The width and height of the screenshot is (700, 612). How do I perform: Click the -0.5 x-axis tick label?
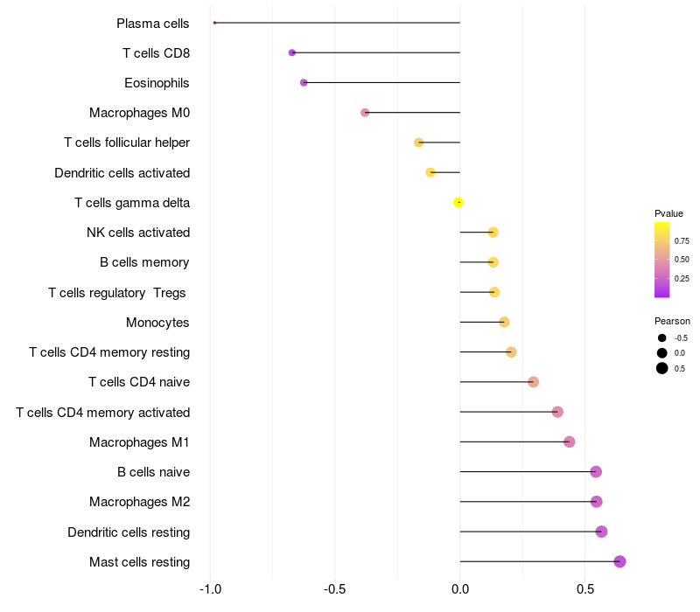tap(334, 589)
